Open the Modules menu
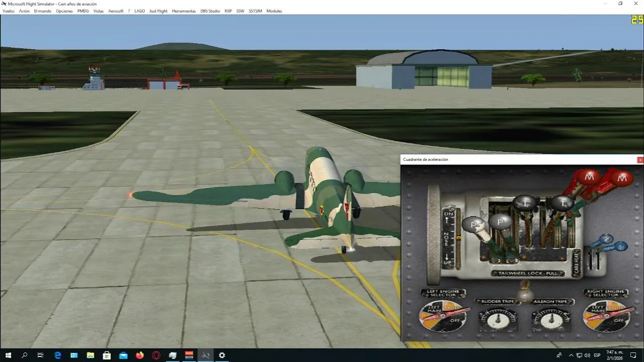 click(x=274, y=11)
